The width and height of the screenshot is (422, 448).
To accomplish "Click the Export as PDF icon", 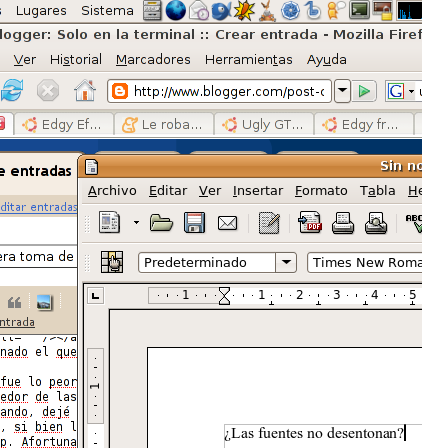I will click(x=310, y=222).
